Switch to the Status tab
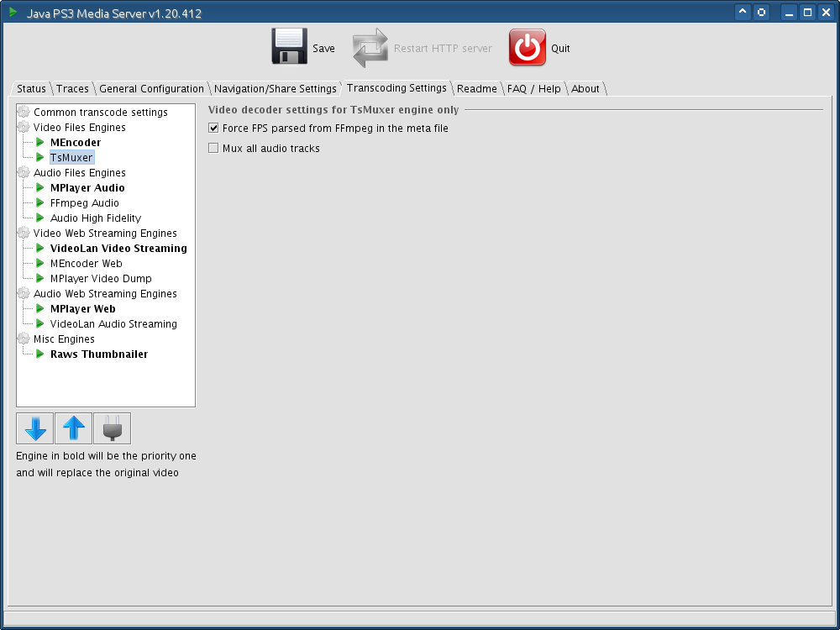The height and width of the screenshot is (630, 840). (x=31, y=88)
